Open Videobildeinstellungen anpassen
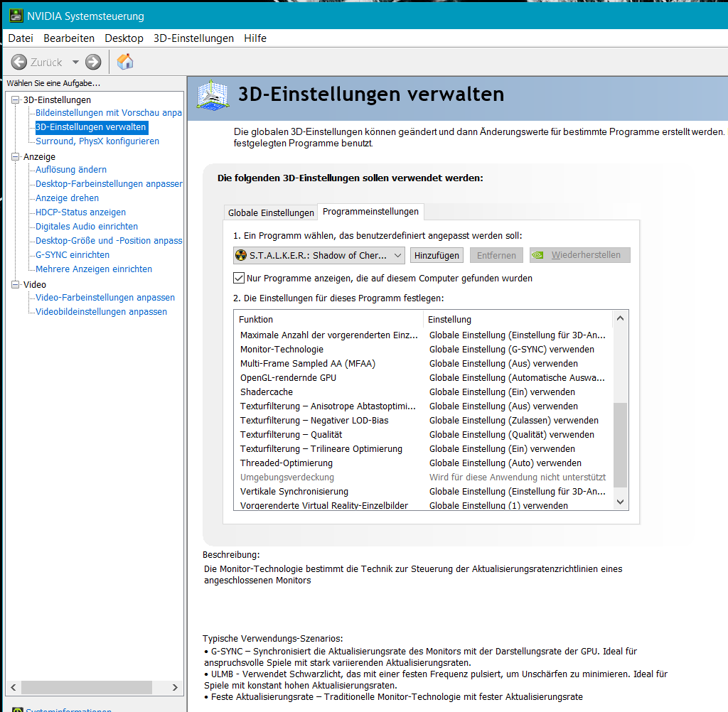The image size is (728, 712). click(x=101, y=312)
